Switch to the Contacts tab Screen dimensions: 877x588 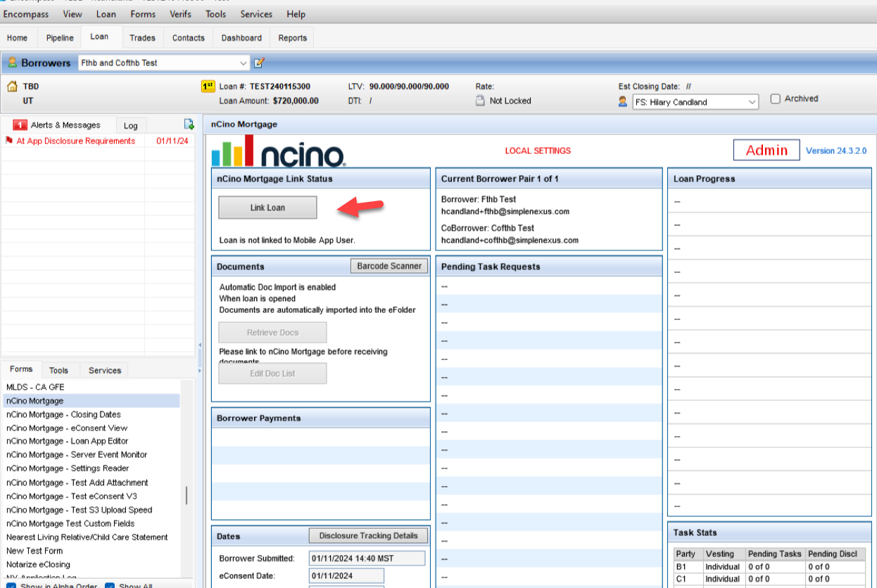coord(189,38)
